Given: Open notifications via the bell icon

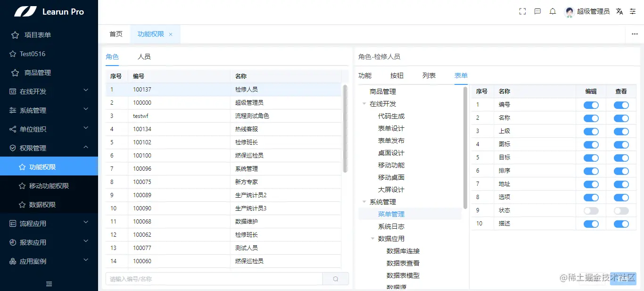Looking at the screenshot, I should (x=552, y=11).
